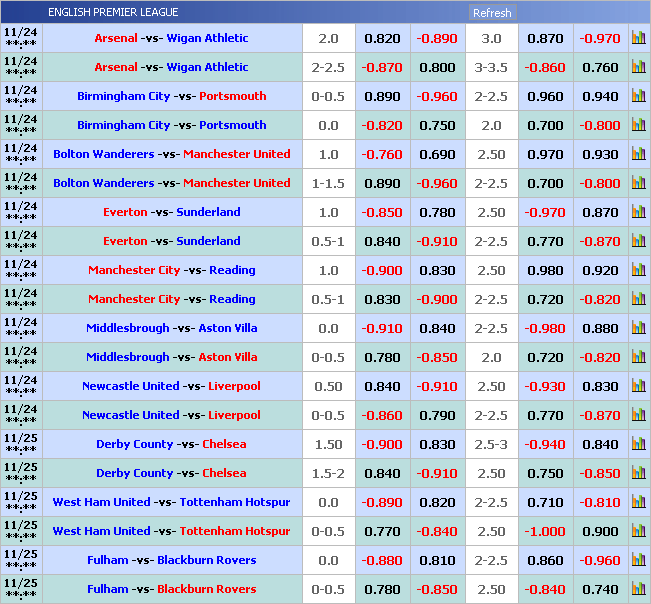The height and width of the screenshot is (604, 651).
Task: Select 0.820 odds in first Arsenal vs Wigan row
Action: (x=382, y=38)
